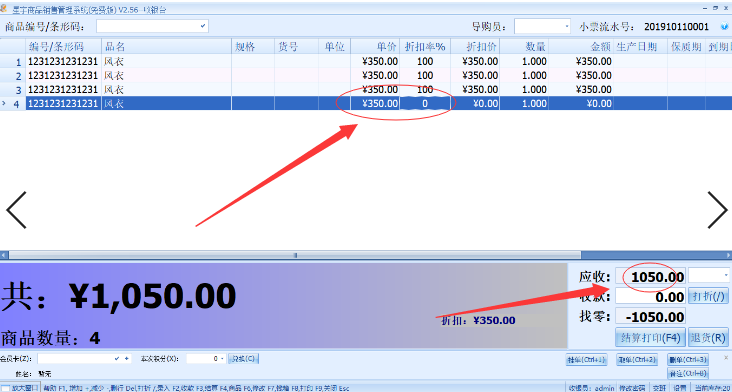The image size is (732, 392).
Task: Click the right next-image arrow
Action: (x=717, y=210)
